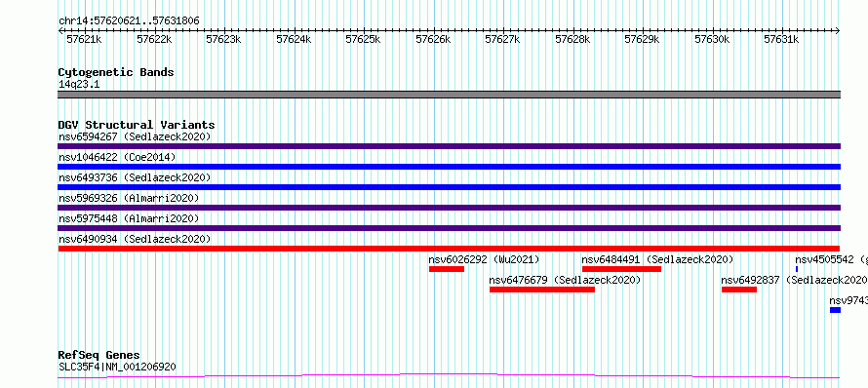Click the SLC35F4|NM_001206920 gene label
868x388 pixels.
point(117,367)
